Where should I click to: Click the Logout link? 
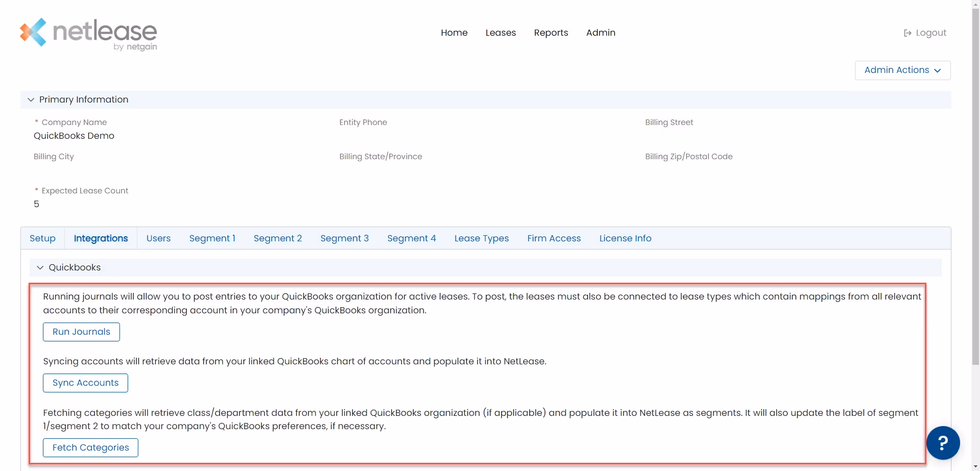click(x=931, y=32)
